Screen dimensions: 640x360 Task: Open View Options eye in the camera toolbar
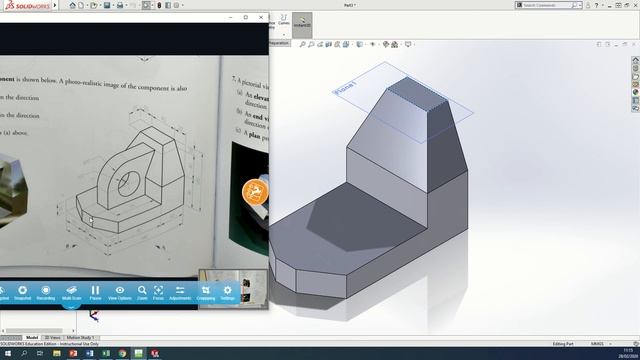(x=120, y=293)
